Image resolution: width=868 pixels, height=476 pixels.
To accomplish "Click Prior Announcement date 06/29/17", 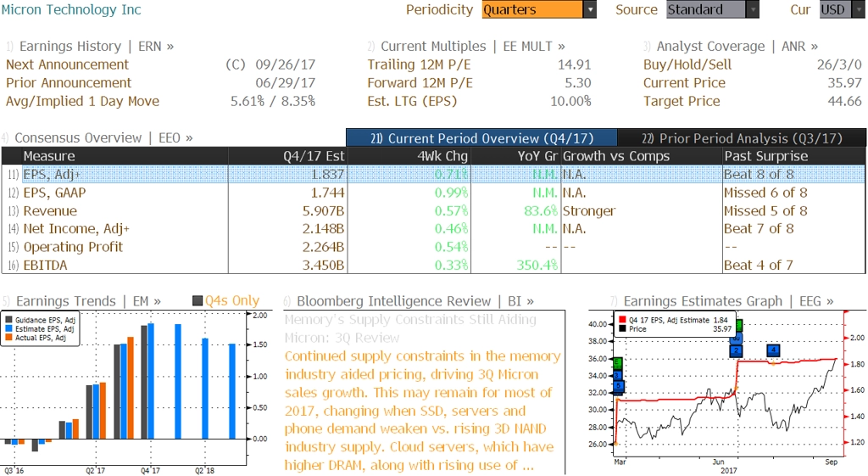I will (x=285, y=82).
